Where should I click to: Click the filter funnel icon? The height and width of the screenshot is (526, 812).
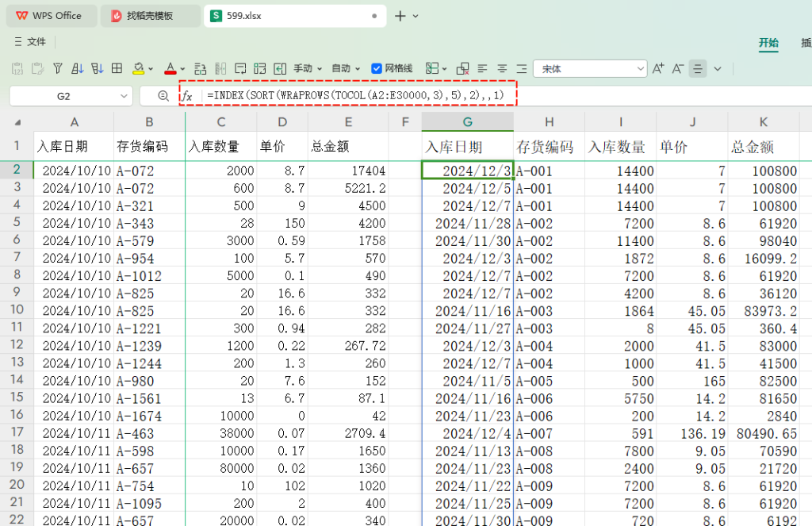[57, 68]
